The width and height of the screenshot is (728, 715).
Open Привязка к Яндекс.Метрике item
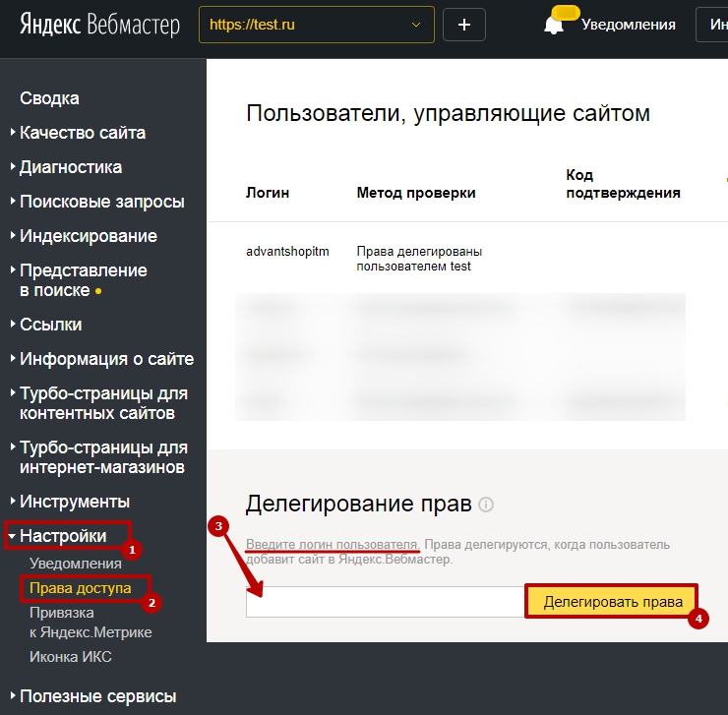[91, 622]
